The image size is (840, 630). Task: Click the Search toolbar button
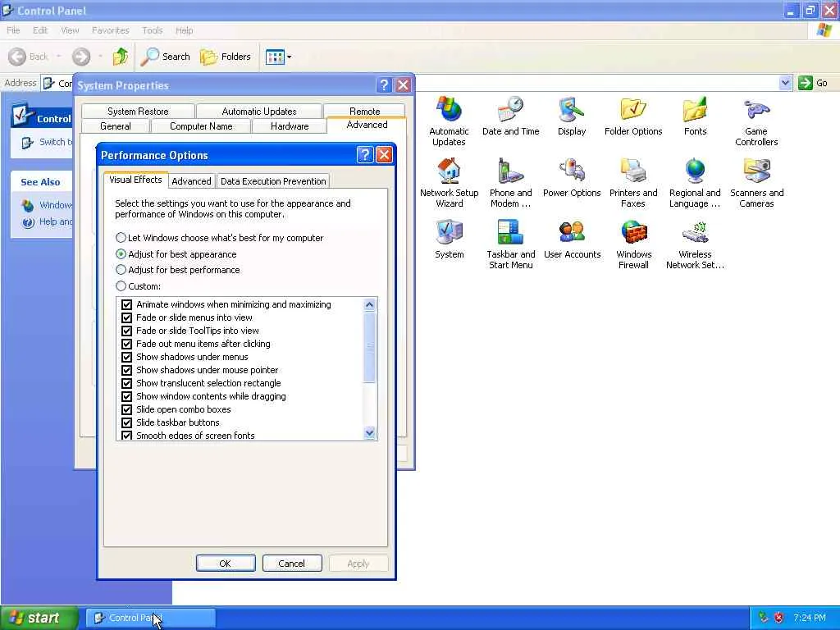point(166,57)
